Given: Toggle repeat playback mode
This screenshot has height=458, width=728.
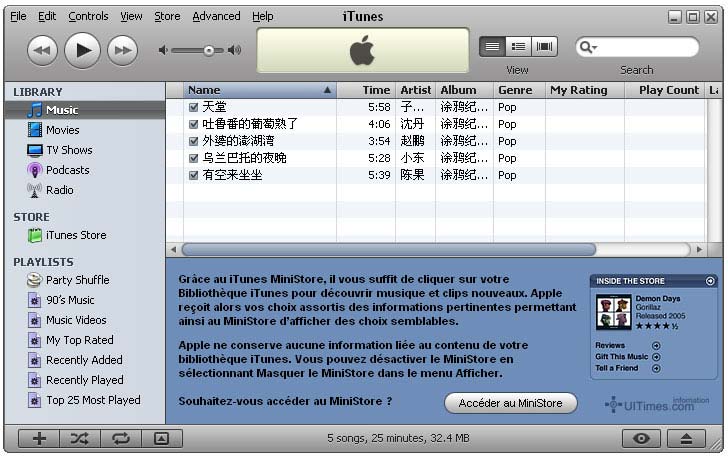Looking at the screenshot, I should 121,438.
